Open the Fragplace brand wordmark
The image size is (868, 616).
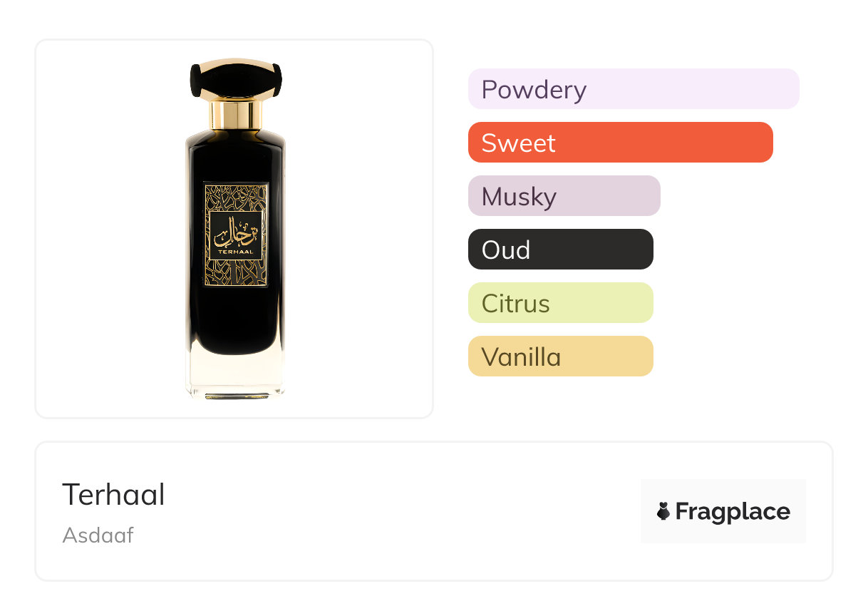pos(733,511)
